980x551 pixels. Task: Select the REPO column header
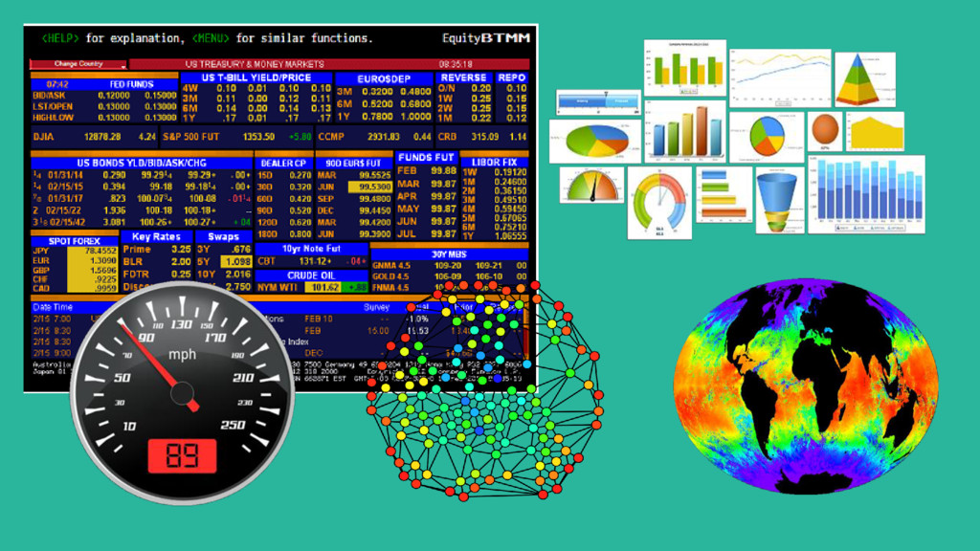click(512, 77)
